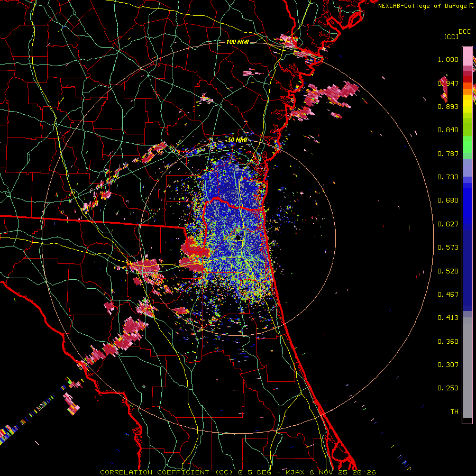Click the 20:26 timestamp text
The width and height of the screenshot is (476, 476).
(364, 472)
